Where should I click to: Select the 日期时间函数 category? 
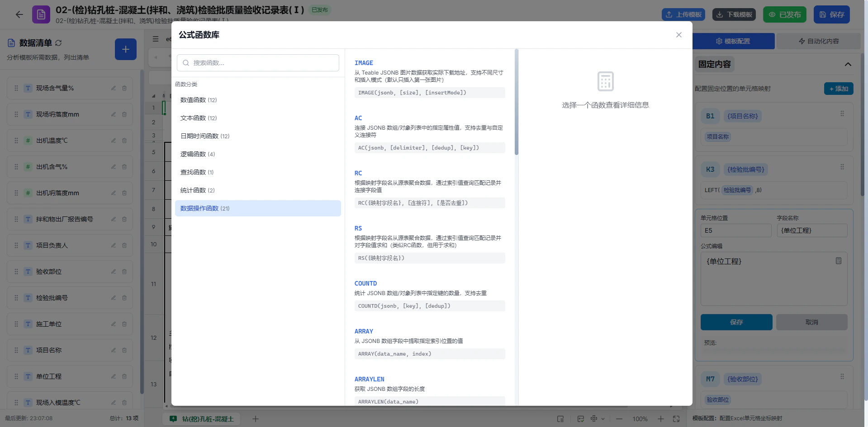click(x=258, y=136)
